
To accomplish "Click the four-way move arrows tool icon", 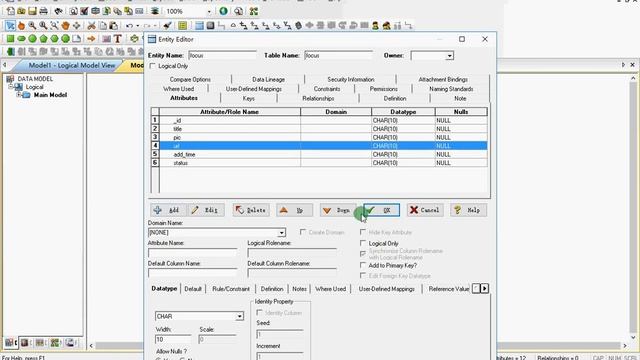I will pyautogui.click(x=76, y=26).
